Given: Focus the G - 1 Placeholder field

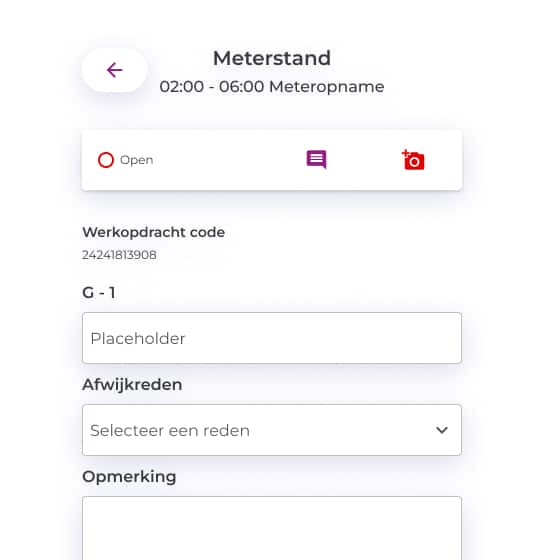Looking at the screenshot, I should click(x=272, y=338).
